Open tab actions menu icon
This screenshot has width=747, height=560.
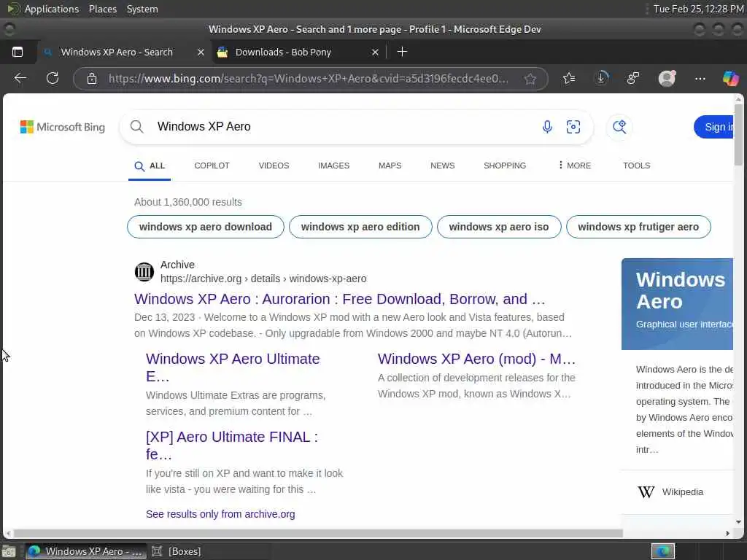point(18,52)
